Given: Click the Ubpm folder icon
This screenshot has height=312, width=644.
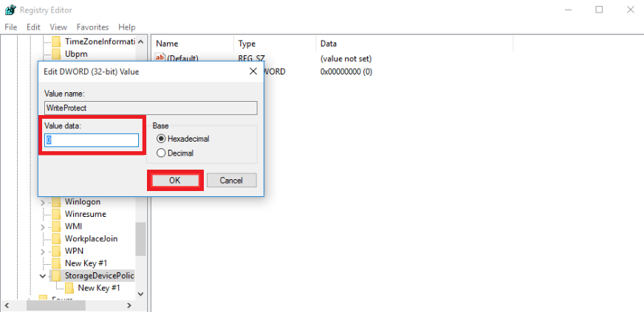Looking at the screenshot, I should 57,54.
